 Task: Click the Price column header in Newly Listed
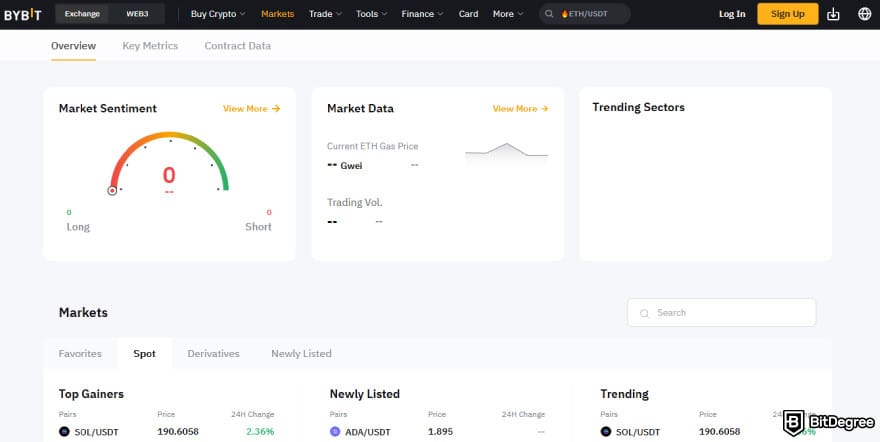437,415
